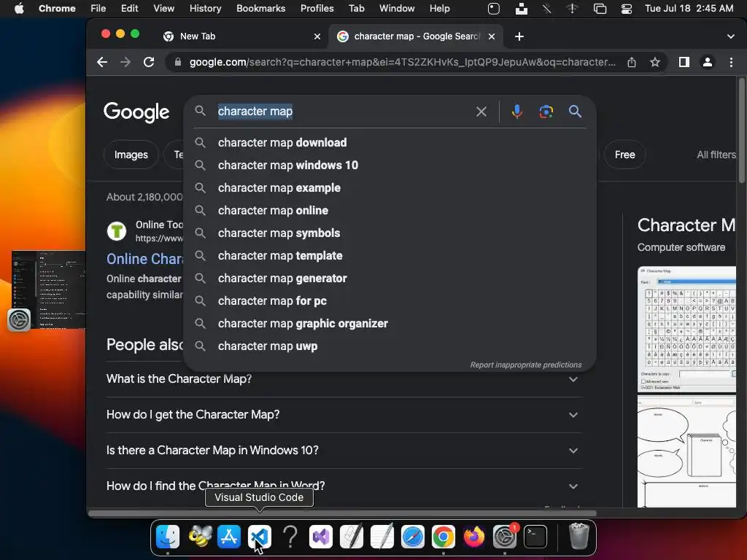The width and height of the screenshot is (747, 560).
Task: Open Terminal from the dock
Action: [535, 537]
